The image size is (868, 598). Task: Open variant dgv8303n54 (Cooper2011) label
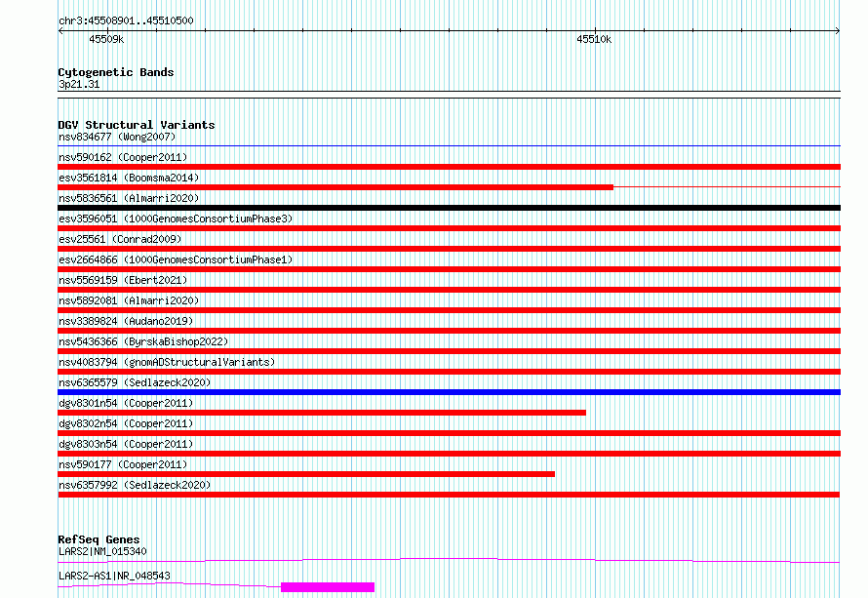[126, 444]
